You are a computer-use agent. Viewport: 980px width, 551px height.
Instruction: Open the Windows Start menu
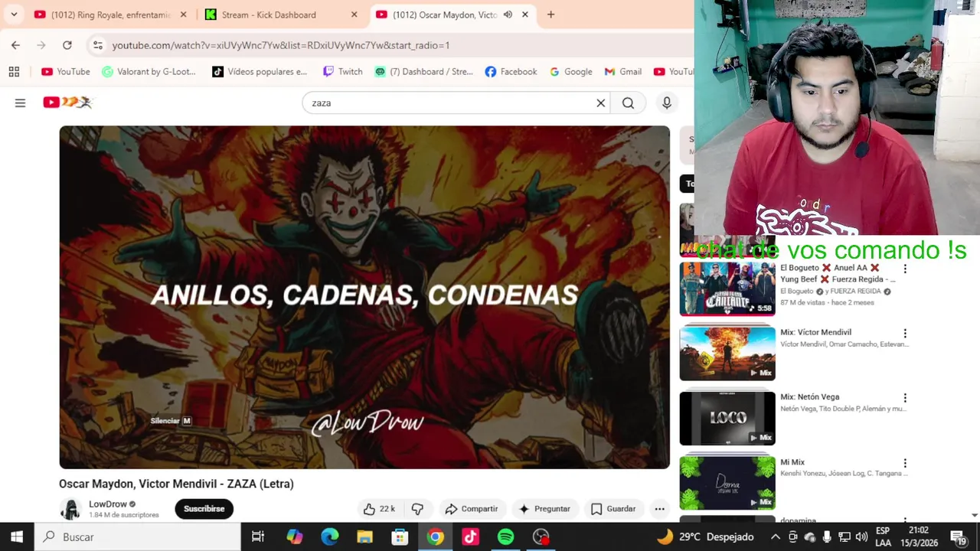tap(17, 536)
